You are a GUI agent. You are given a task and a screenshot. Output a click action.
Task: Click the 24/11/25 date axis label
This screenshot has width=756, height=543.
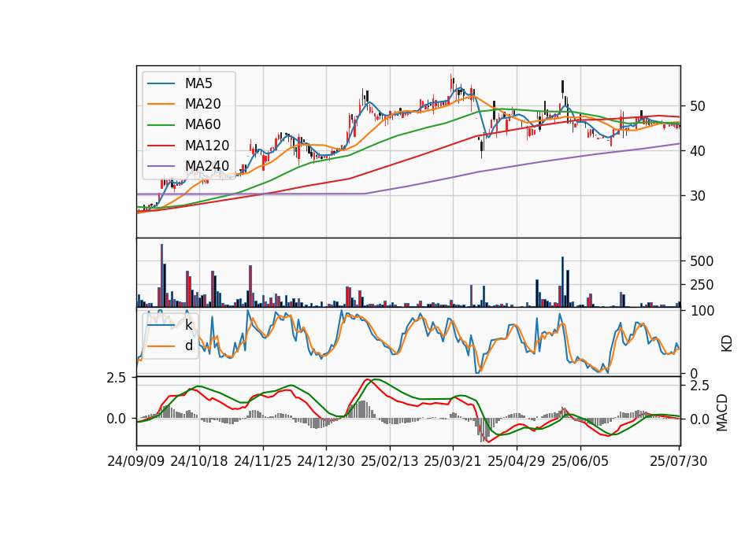(263, 461)
